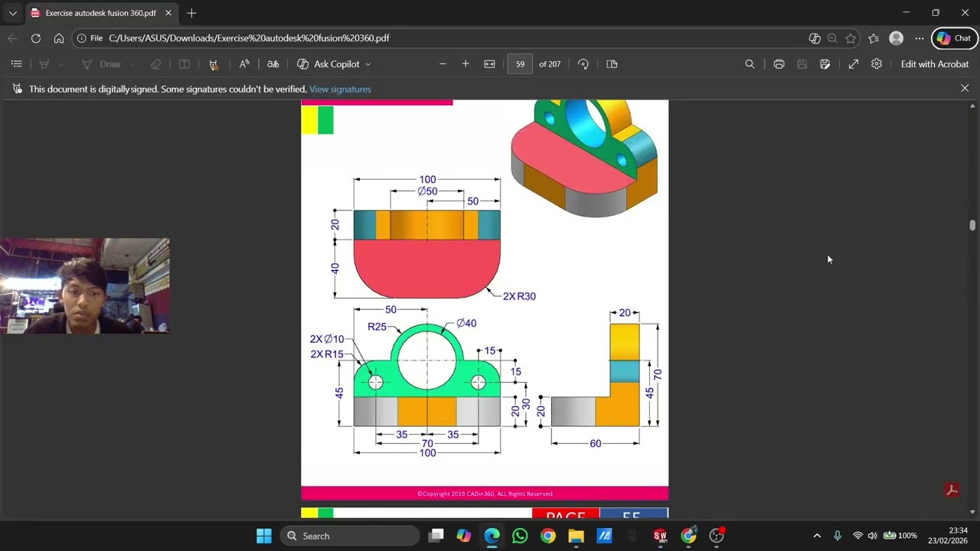Open Task View on the taskbar
980x551 pixels.
click(x=436, y=536)
